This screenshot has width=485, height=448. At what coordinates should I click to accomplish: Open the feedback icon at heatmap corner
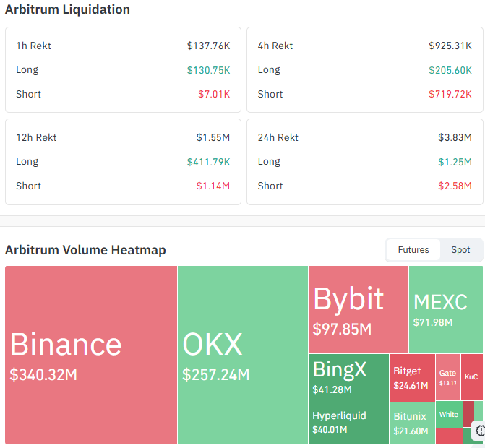[x=480, y=430]
